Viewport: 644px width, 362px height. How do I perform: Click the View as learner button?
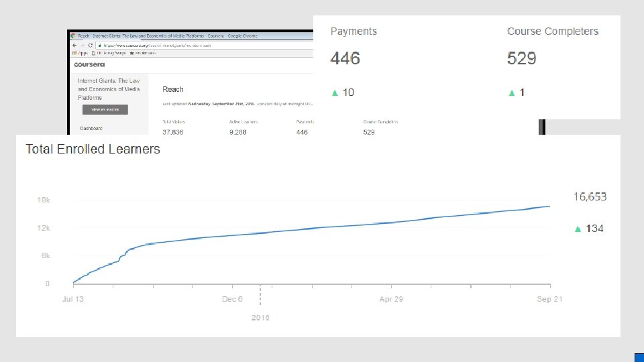click(x=105, y=109)
